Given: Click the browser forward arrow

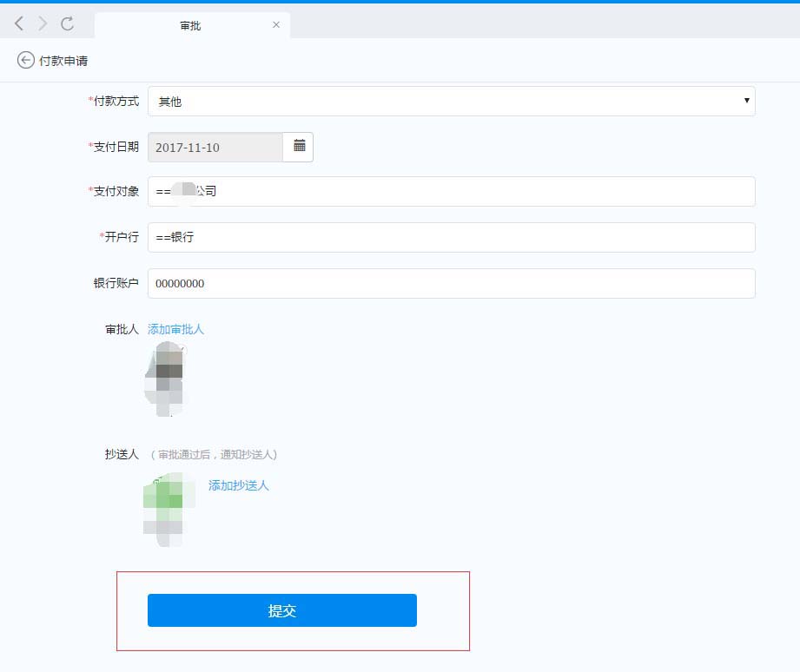Looking at the screenshot, I should pyautogui.click(x=43, y=23).
